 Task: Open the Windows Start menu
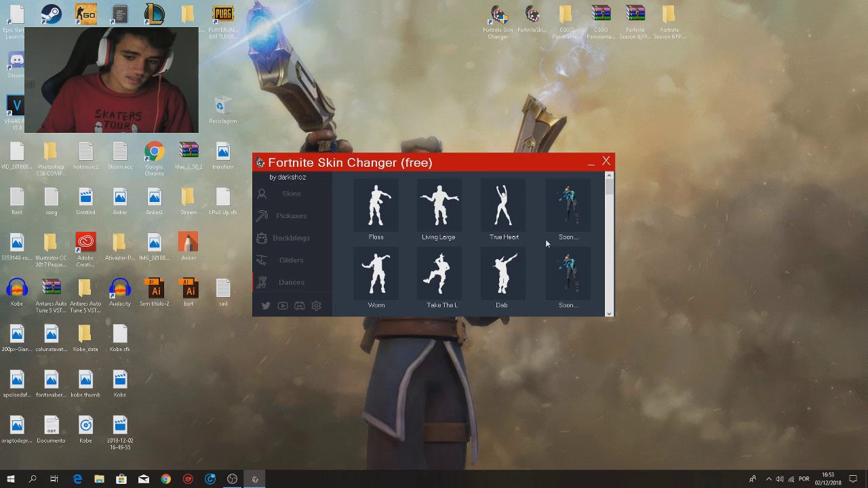pos(11,479)
